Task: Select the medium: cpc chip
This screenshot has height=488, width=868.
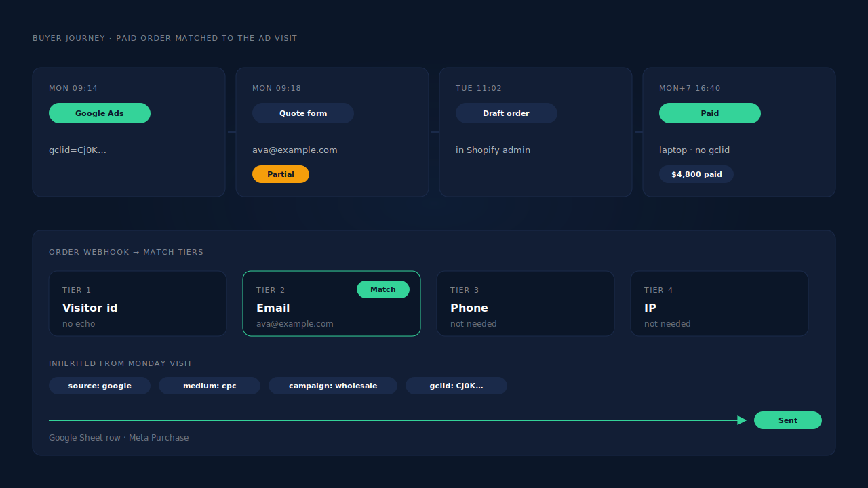Action: (x=210, y=386)
